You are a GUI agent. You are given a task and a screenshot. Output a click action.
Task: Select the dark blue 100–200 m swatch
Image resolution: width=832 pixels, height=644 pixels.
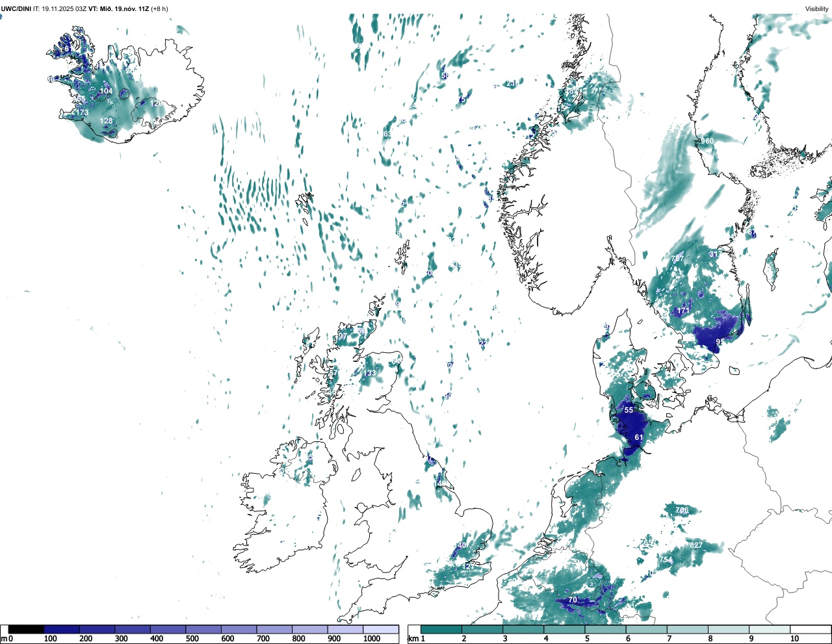coord(62,630)
